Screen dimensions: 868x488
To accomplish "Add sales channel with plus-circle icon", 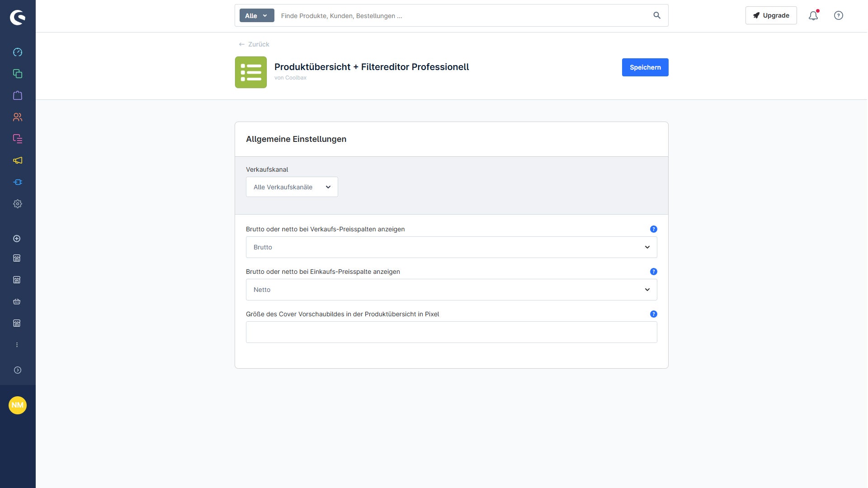I will click(x=17, y=239).
